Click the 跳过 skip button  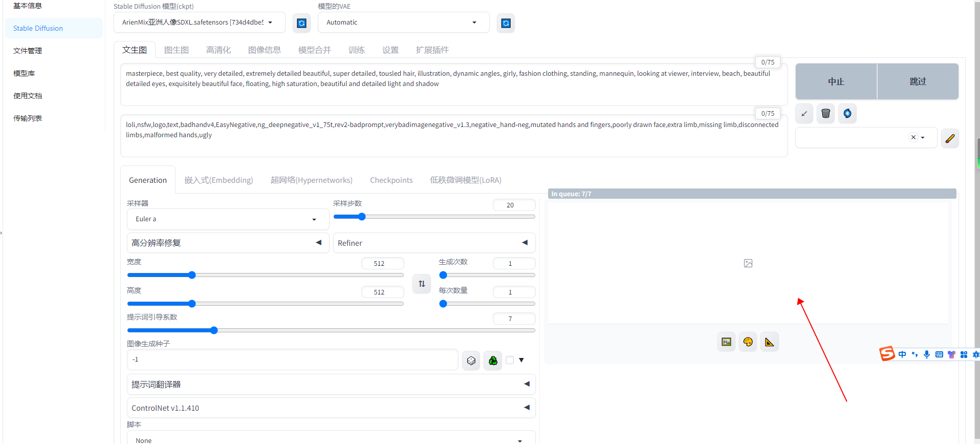click(918, 81)
